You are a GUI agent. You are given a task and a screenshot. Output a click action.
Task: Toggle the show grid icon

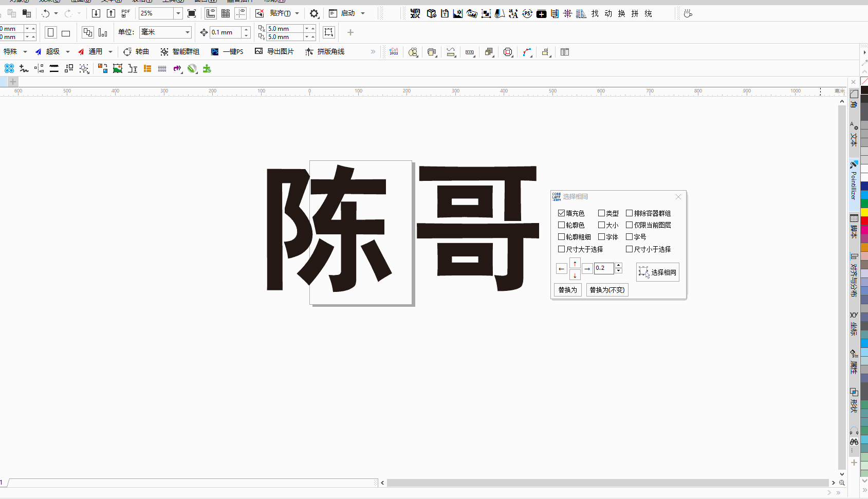point(226,13)
